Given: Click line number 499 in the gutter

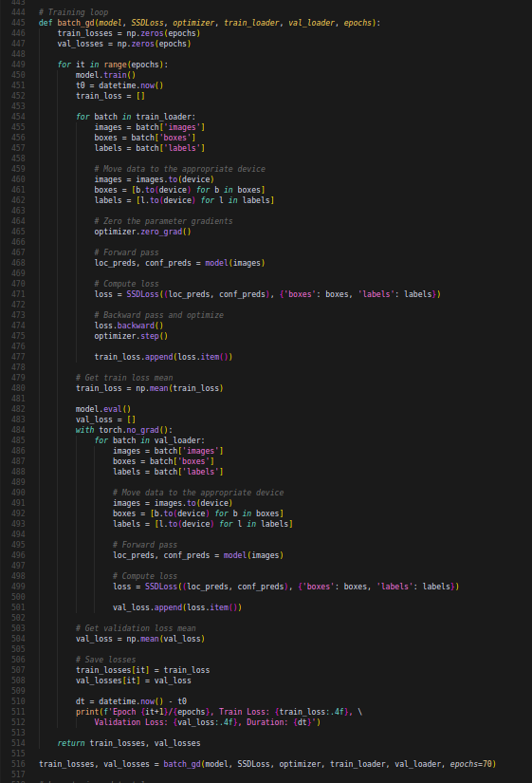Looking at the screenshot, I should point(18,587).
